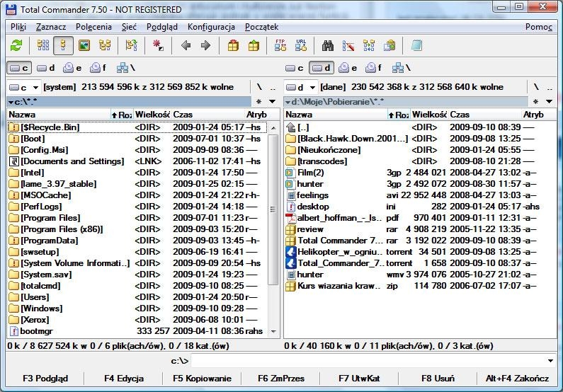The width and height of the screenshot is (563, 392).
Task: Click the Pack files gift-box icon
Action: point(233,45)
